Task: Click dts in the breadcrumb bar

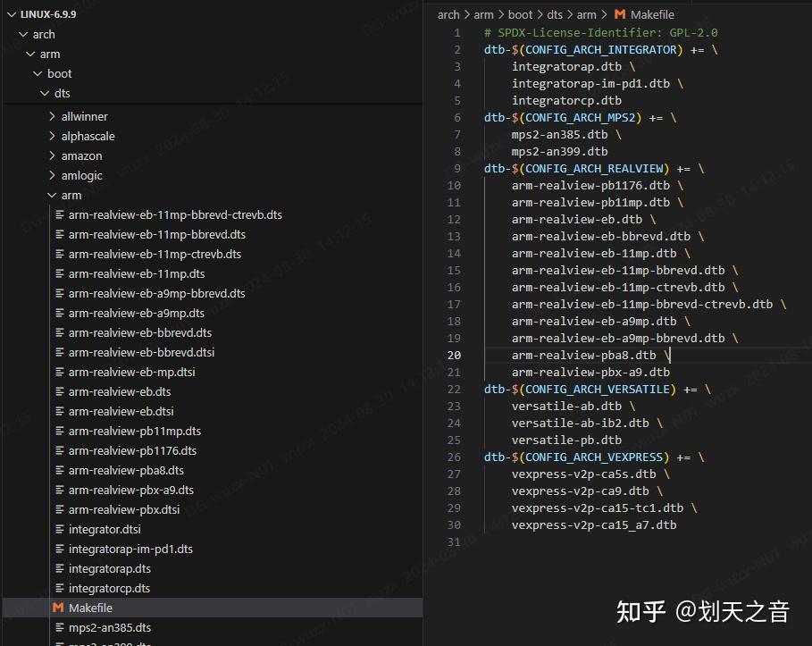Action: [555, 14]
